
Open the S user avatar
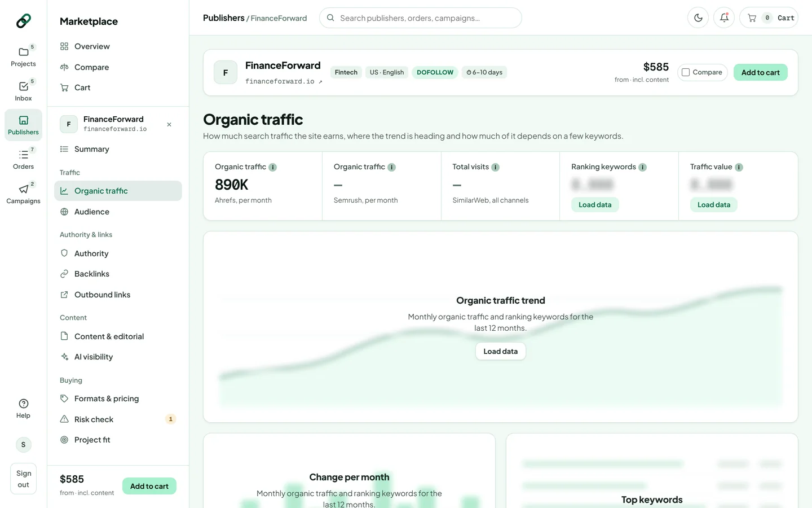click(x=23, y=445)
